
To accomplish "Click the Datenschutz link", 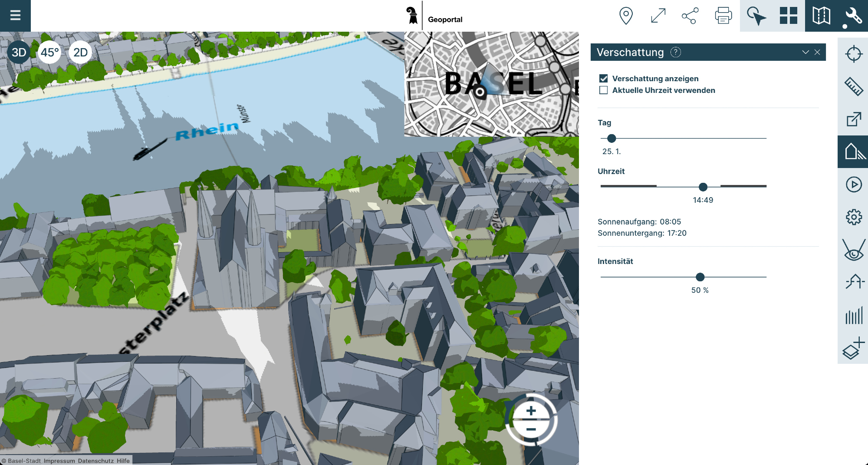I will 95,461.
